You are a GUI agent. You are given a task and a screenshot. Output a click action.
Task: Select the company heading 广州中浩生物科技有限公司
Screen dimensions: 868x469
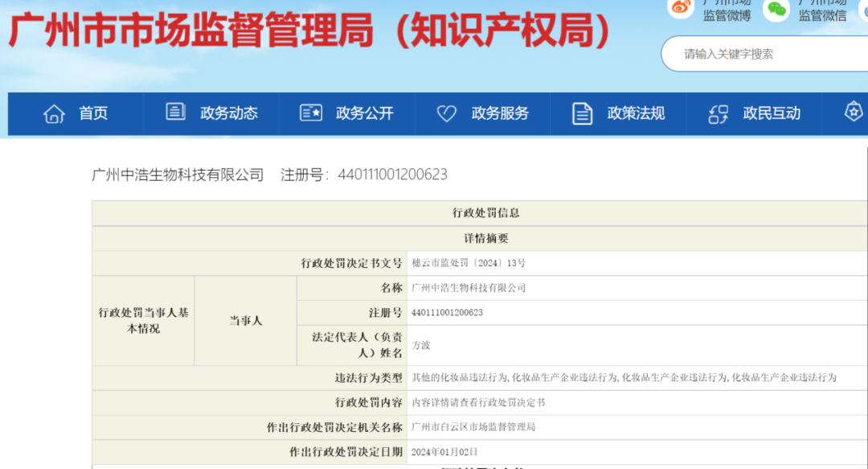point(178,175)
